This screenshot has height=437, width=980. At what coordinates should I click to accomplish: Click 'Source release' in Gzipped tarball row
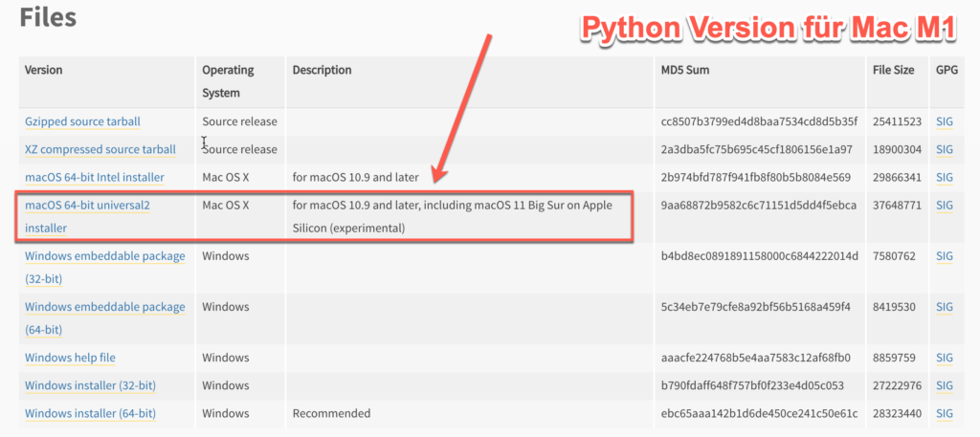tap(239, 121)
